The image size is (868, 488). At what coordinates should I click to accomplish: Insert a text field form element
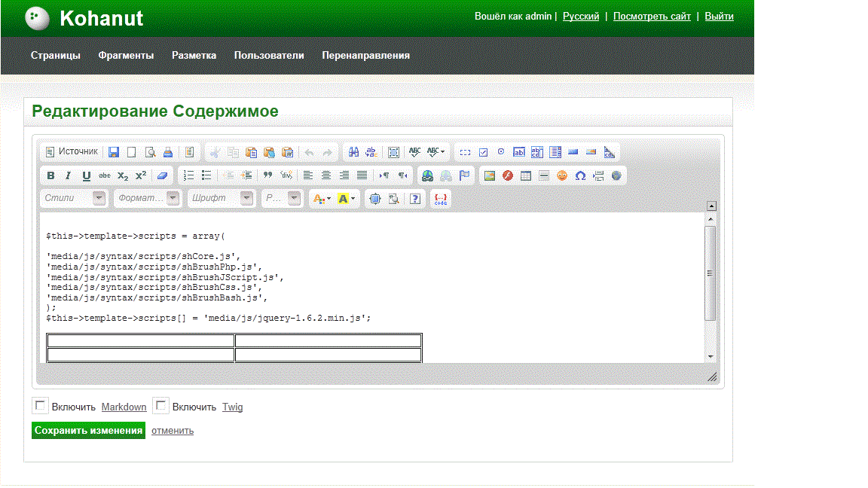(518, 152)
